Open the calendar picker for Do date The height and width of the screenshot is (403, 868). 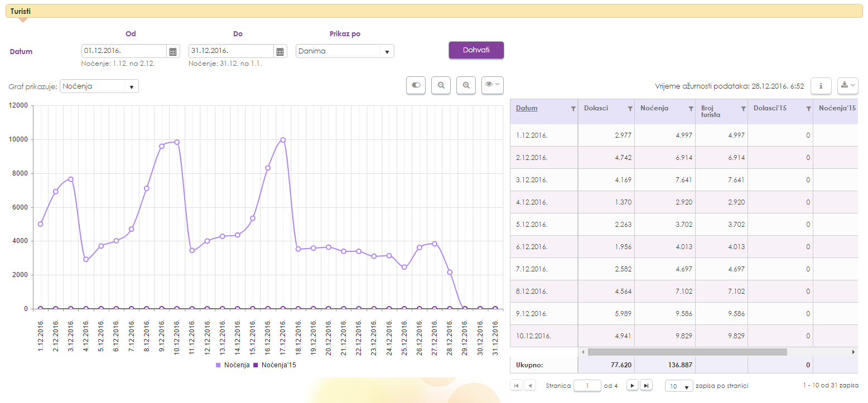tap(280, 51)
